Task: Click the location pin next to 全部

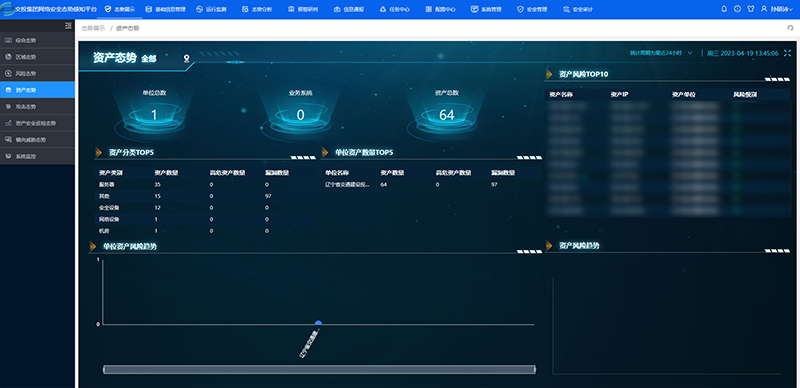Action: (x=187, y=59)
